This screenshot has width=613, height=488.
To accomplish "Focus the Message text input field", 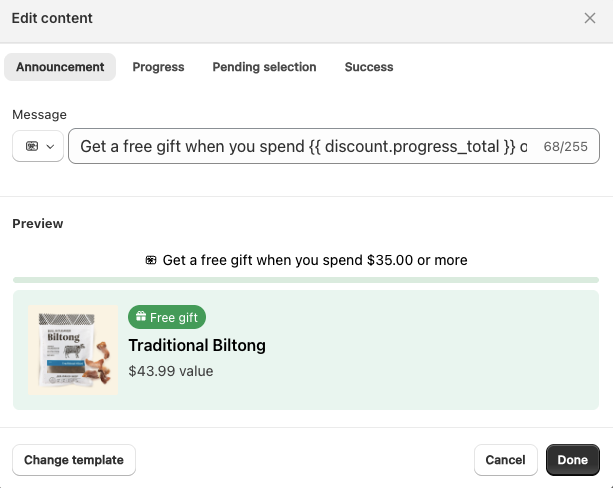I will tap(300, 146).
